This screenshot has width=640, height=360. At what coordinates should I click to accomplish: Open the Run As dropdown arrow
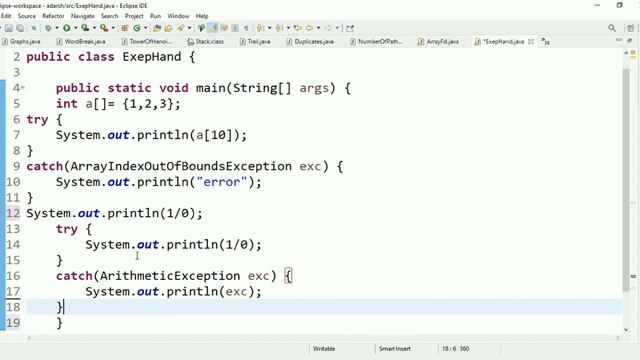click(76, 28)
